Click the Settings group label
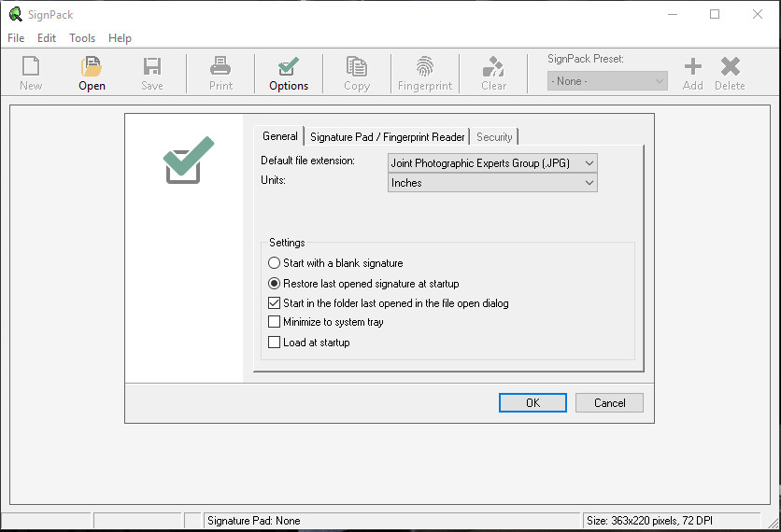This screenshot has width=781, height=532. click(287, 243)
